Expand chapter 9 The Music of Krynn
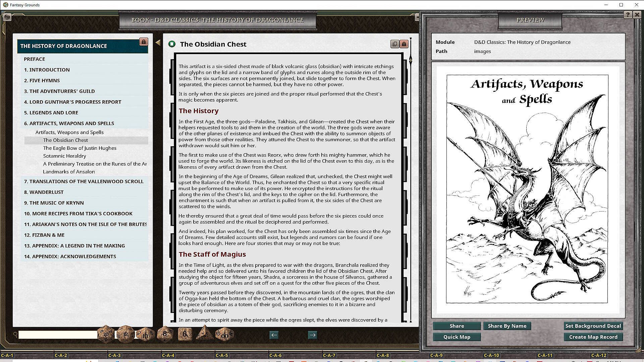 pos(84,203)
